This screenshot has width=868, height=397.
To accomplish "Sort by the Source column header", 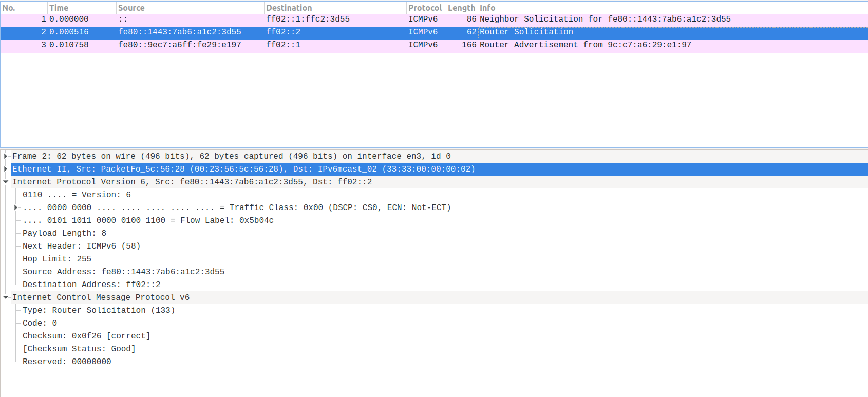I will point(189,8).
